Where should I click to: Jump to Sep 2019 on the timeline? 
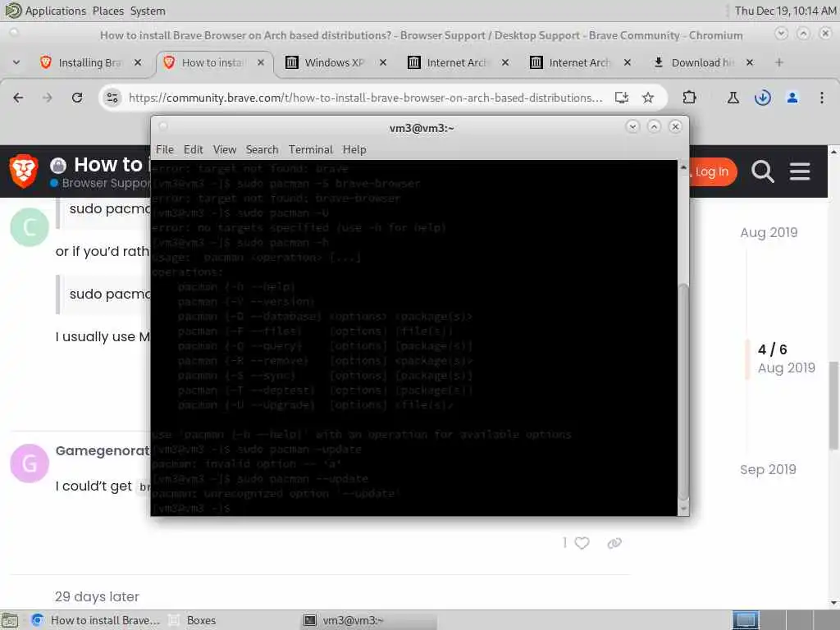768,469
